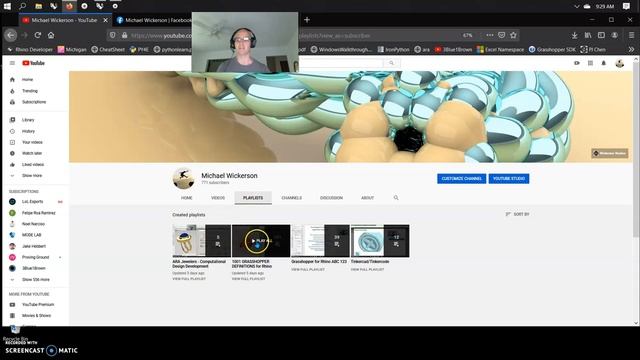The width and height of the screenshot is (640, 360).
Task: Open Tinkercad/Tinkercode playlist thumbnail
Action: coord(380,241)
